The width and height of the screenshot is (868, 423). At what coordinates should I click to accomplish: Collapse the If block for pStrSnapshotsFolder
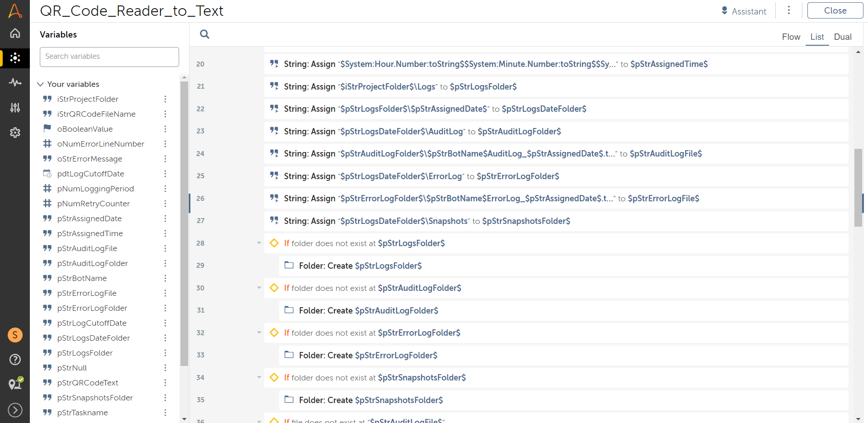click(x=259, y=377)
